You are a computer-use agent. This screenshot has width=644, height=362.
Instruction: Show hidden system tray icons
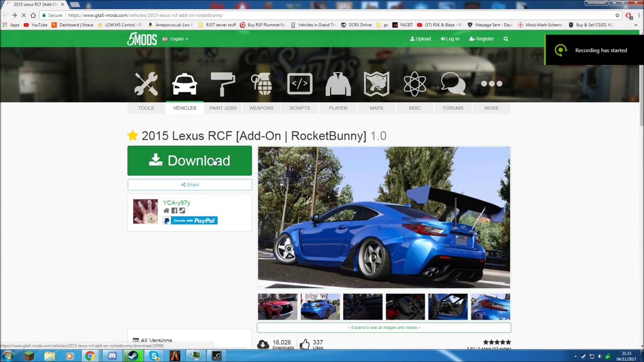click(576, 356)
